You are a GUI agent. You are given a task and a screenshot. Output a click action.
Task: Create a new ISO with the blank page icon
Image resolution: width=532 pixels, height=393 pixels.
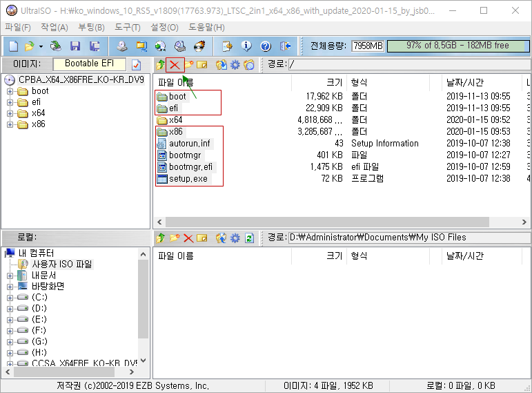[x=13, y=46]
